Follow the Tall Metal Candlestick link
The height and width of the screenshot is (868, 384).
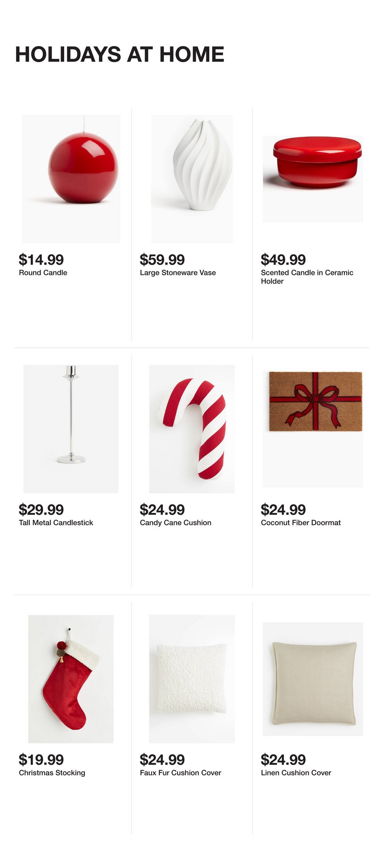point(56,523)
